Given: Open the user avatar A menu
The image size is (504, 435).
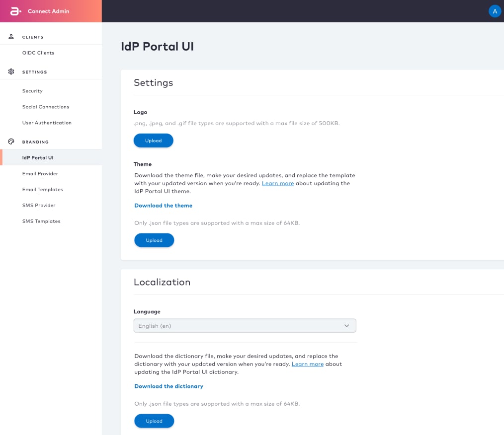Looking at the screenshot, I should point(495,11).
